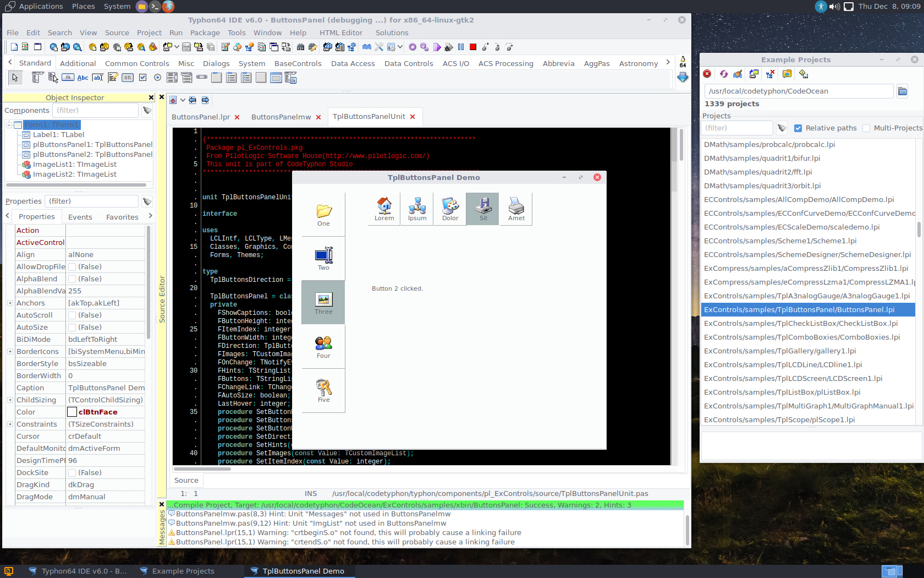Select plButtonsPanel1 in component tree

pos(92,145)
